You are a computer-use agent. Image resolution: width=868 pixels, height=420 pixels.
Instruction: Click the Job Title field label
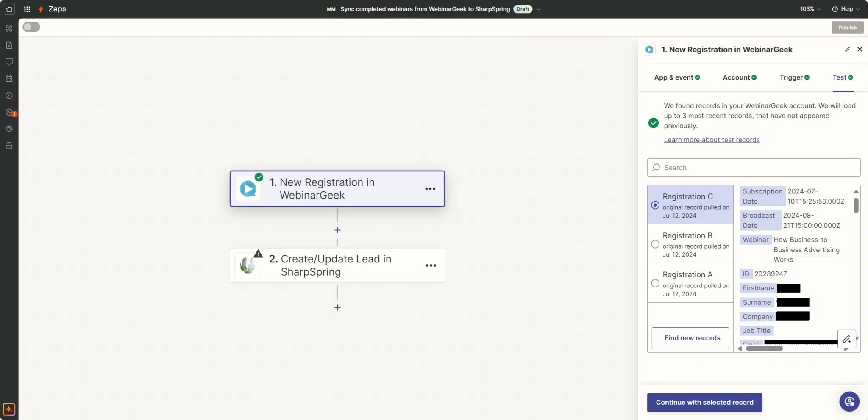pyautogui.click(x=757, y=331)
